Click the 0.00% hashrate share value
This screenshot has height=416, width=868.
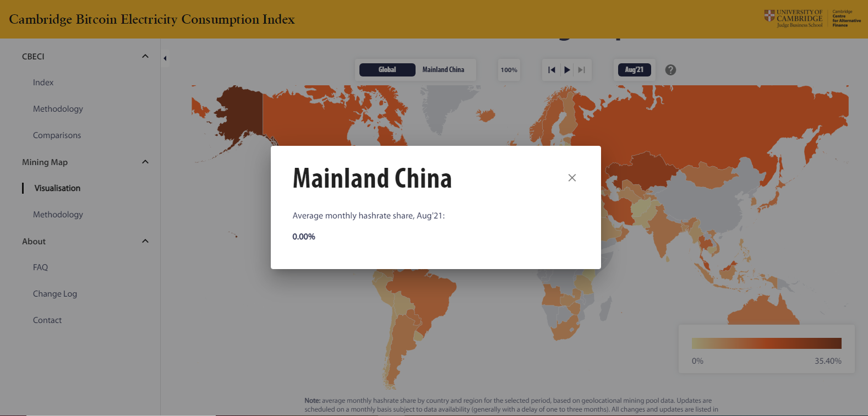[x=304, y=237]
